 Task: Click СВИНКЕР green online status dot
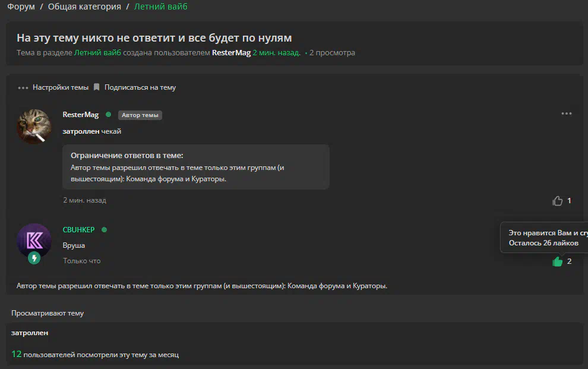pos(105,229)
